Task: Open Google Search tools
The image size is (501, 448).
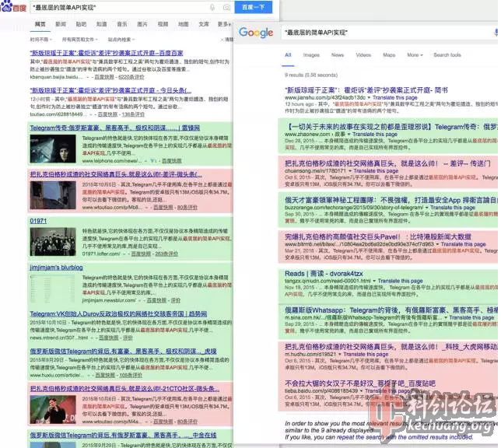Action: (x=447, y=55)
